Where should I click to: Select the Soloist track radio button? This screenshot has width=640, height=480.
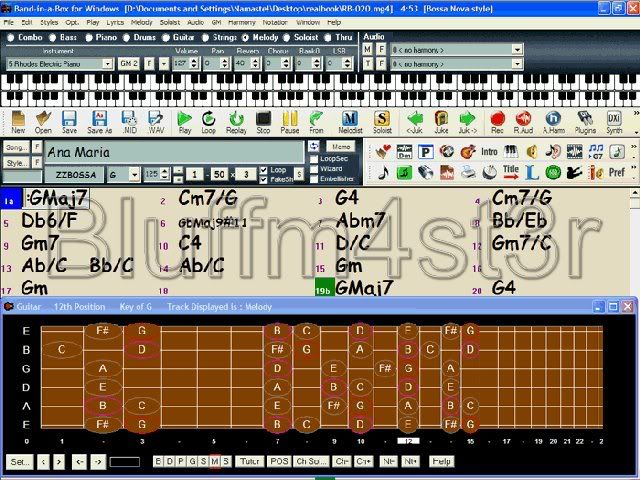click(287, 38)
